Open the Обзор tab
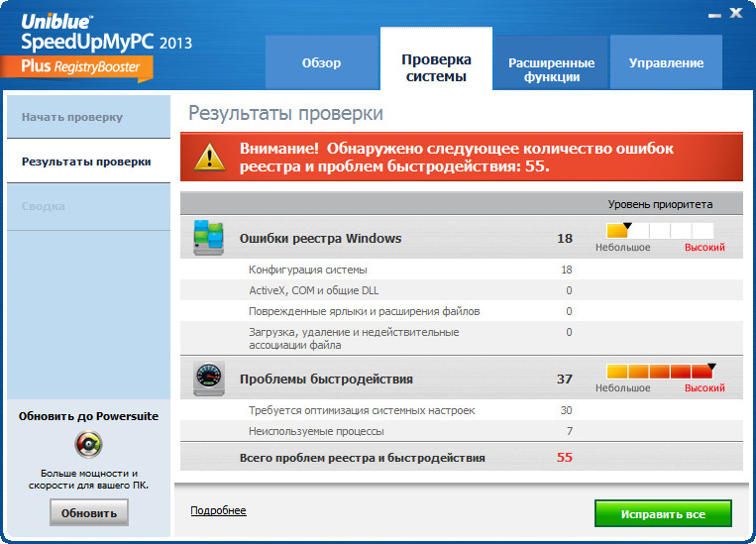The width and height of the screenshot is (756, 544). pos(321,63)
